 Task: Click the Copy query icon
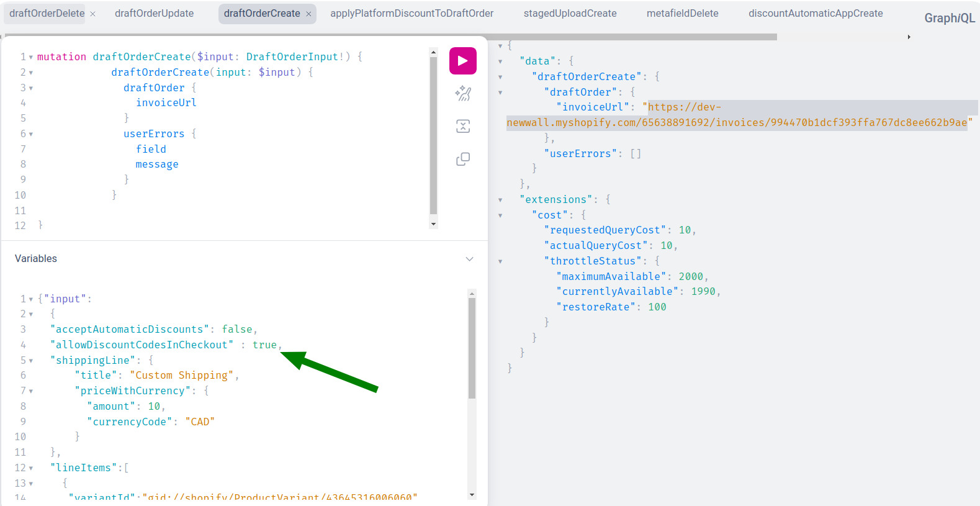point(463,160)
